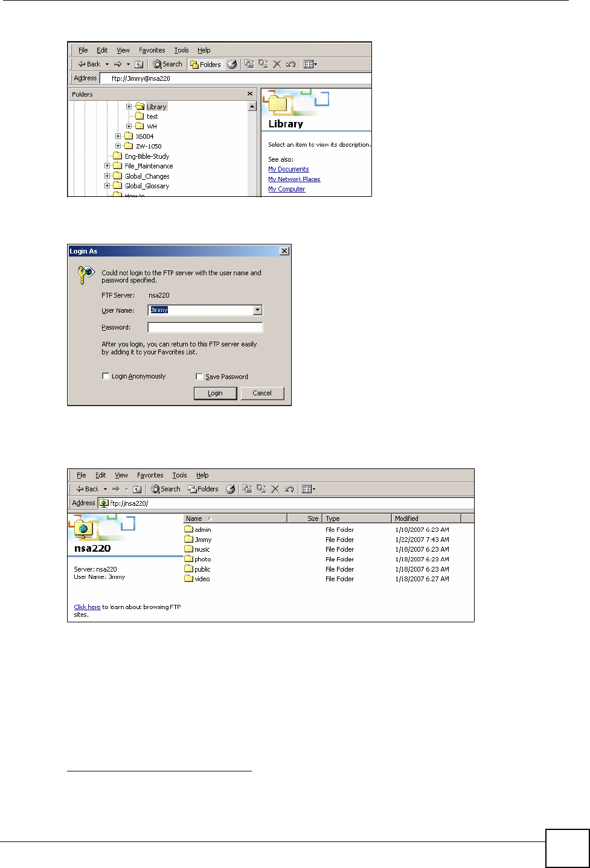590x868 pixels.
Task: Click Cancel button in Login As
Action: 262,393
